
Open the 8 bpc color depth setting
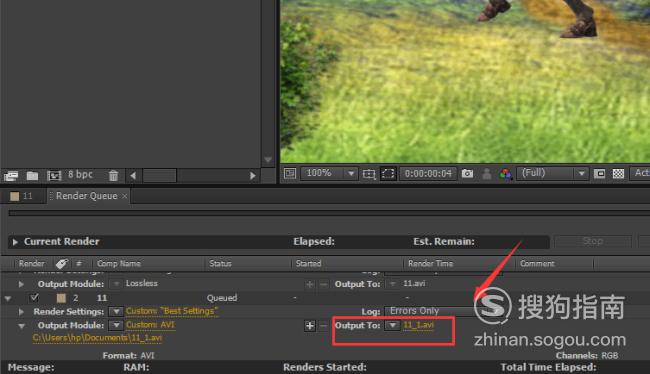(x=80, y=175)
